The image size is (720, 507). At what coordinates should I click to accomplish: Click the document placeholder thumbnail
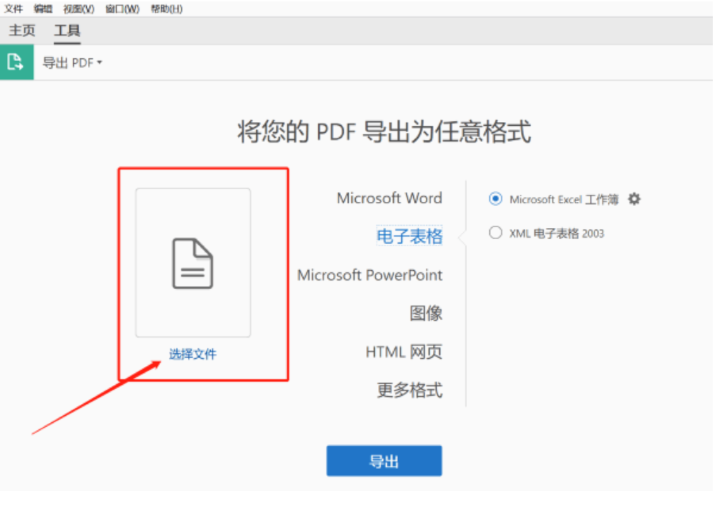[x=193, y=263]
